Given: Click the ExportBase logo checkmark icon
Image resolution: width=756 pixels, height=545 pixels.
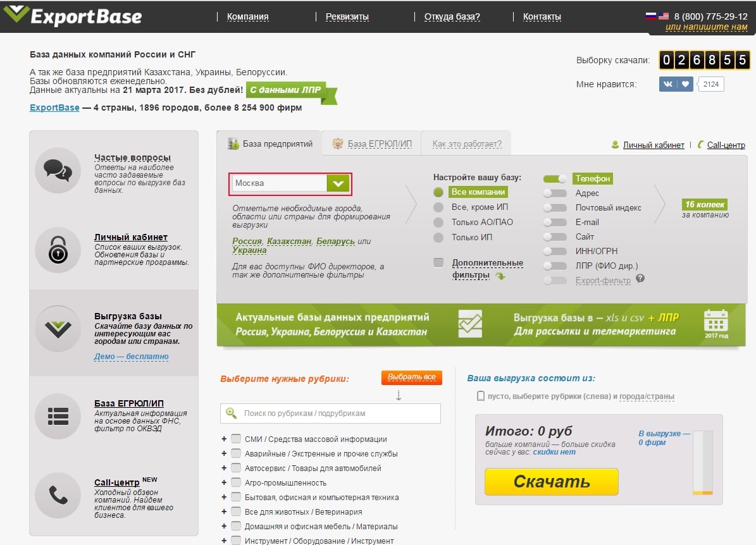Looking at the screenshot, I should tap(16, 13).
